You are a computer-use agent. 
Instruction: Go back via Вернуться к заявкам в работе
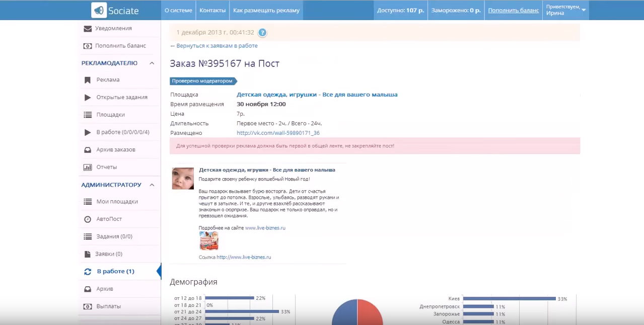214,46
